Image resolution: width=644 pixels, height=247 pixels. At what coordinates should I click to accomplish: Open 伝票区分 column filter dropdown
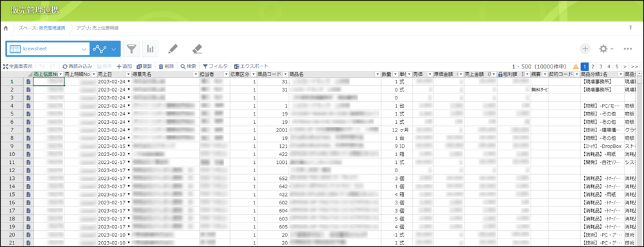coord(253,74)
